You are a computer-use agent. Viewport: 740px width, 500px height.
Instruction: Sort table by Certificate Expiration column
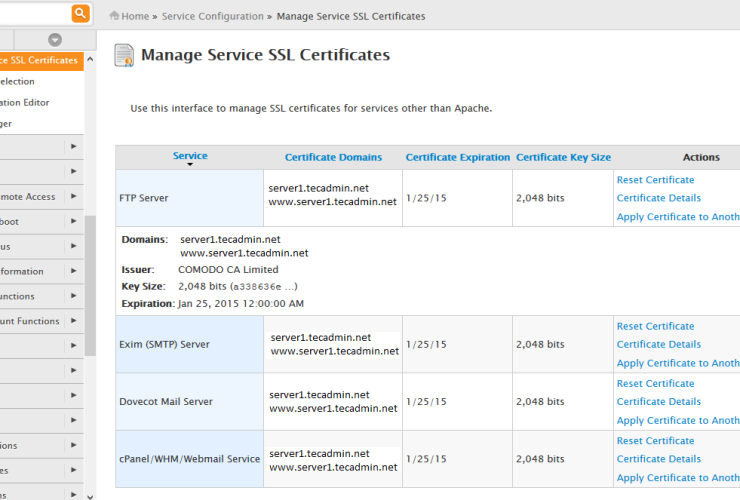pos(457,157)
